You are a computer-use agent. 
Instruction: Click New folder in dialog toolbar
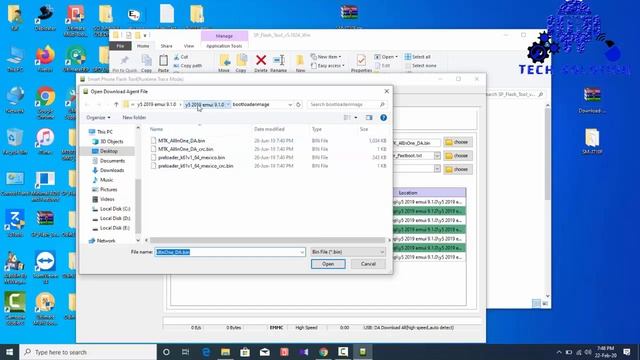tap(134, 118)
